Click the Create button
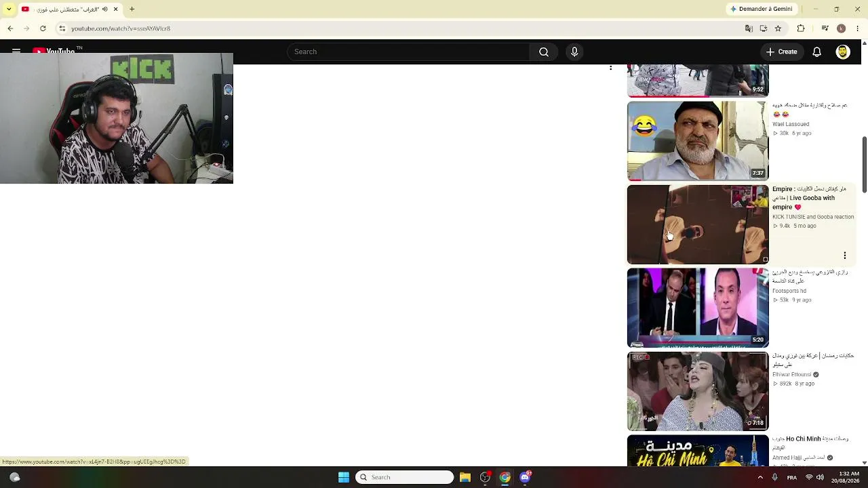The image size is (868, 488). [781, 52]
